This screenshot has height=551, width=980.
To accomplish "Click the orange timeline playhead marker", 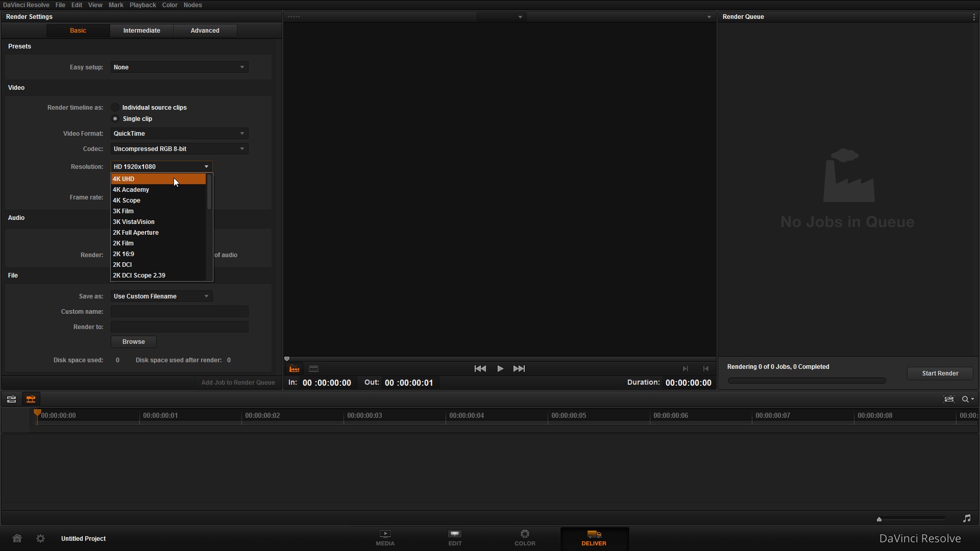I will tap(37, 413).
